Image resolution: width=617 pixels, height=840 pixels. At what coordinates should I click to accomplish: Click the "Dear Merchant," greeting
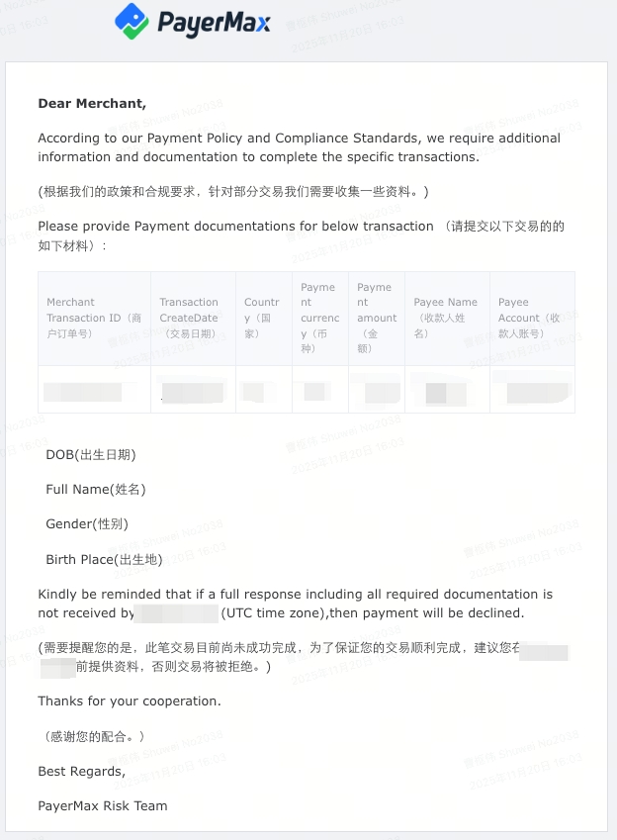tap(92, 103)
